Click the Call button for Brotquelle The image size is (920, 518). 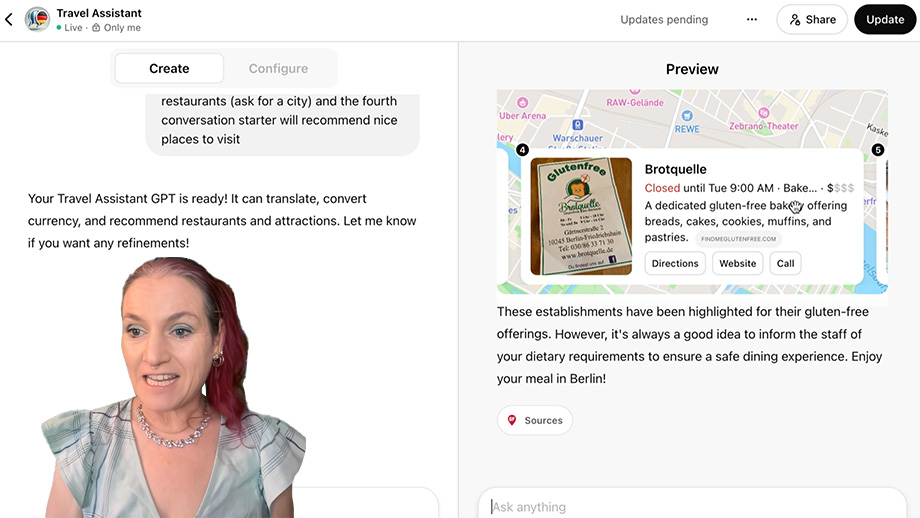(x=786, y=263)
